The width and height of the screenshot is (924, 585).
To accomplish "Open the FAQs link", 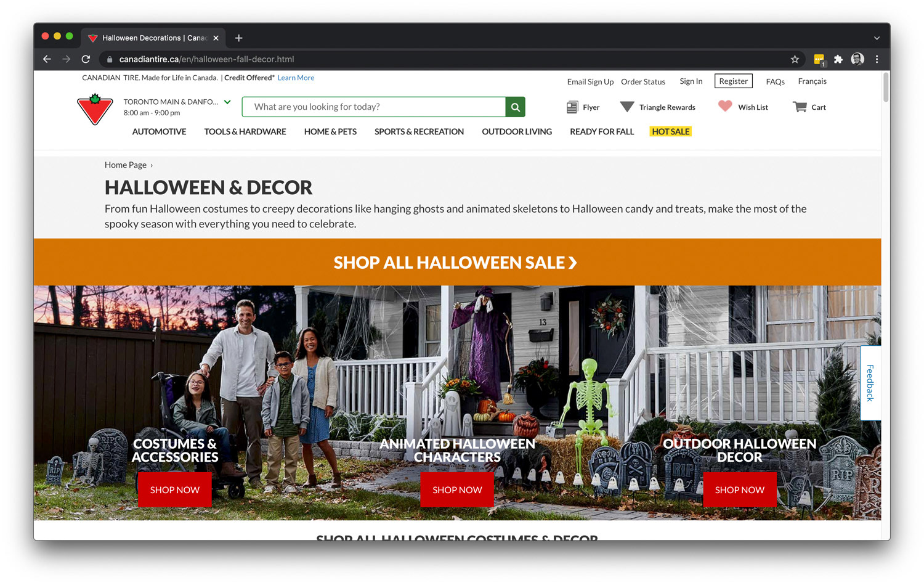I will (x=775, y=81).
